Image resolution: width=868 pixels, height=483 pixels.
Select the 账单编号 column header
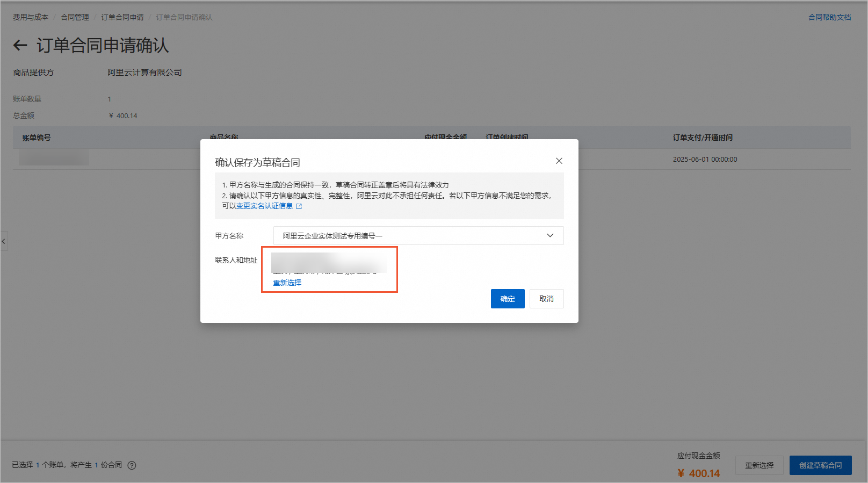pyautogui.click(x=37, y=138)
